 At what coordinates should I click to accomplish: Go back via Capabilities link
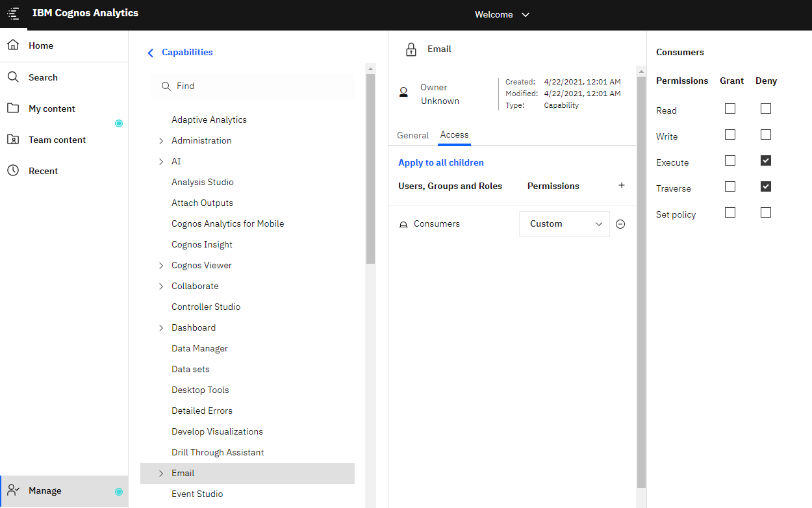click(x=187, y=52)
